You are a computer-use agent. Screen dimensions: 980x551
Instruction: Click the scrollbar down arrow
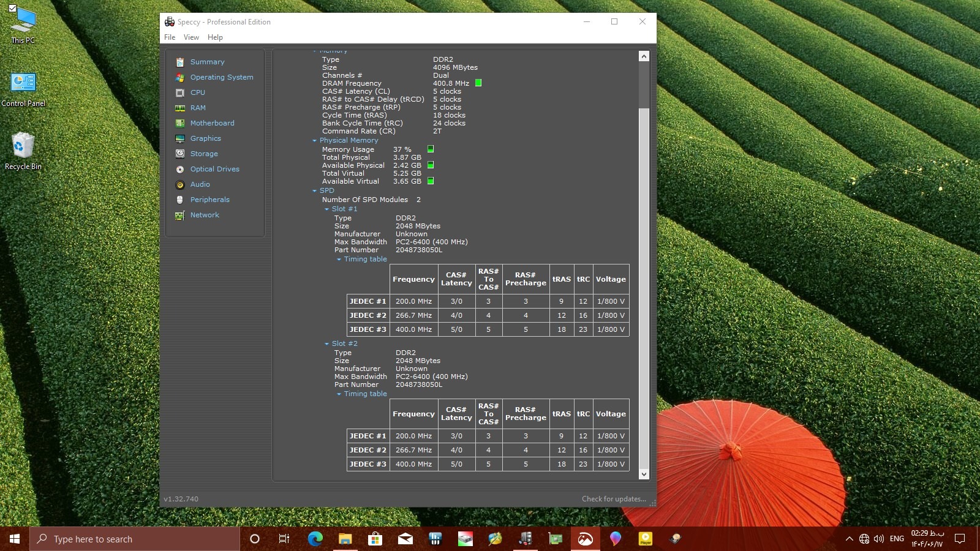(644, 474)
